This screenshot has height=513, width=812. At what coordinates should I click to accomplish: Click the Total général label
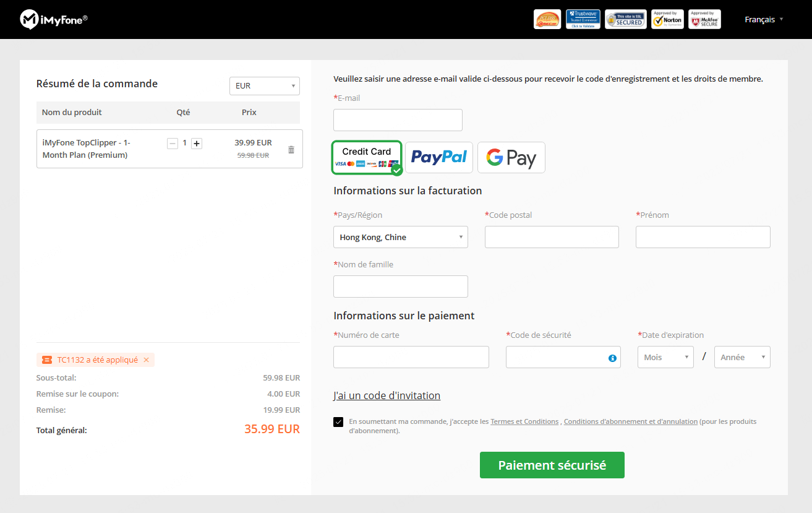tap(62, 430)
